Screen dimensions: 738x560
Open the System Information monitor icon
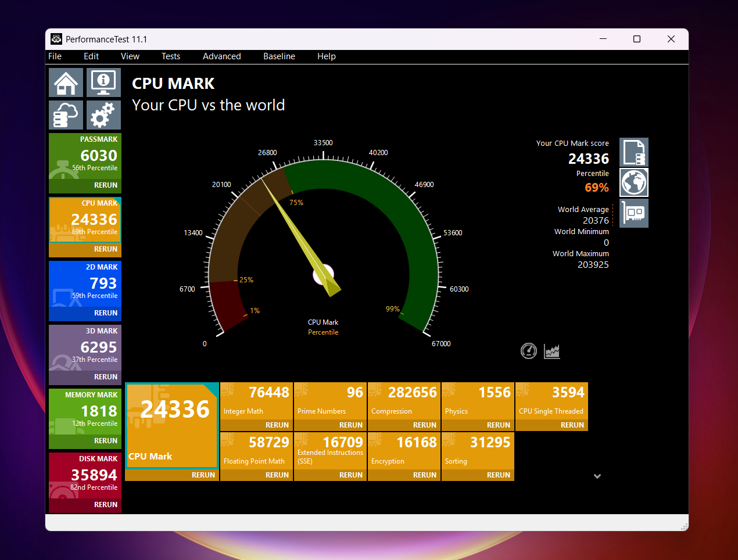(x=103, y=82)
